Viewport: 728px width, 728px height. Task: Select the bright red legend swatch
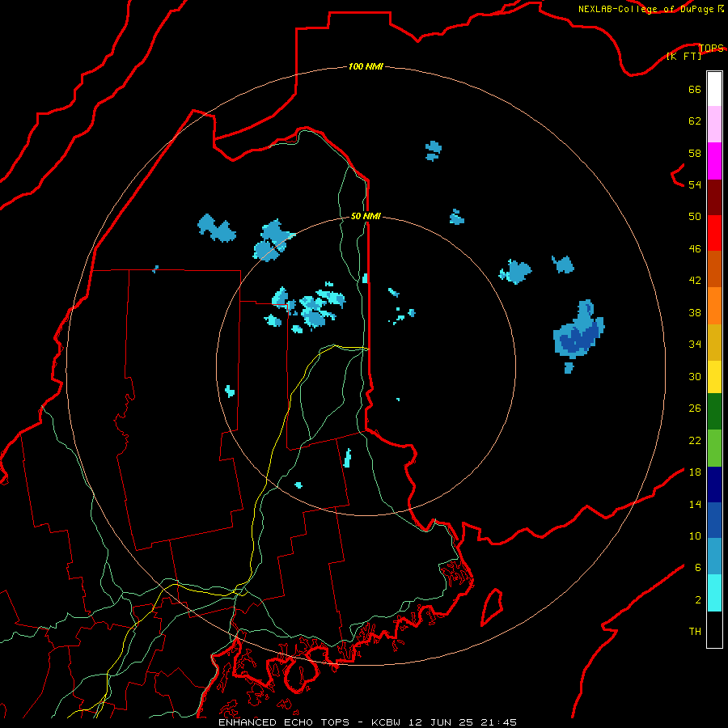(714, 233)
